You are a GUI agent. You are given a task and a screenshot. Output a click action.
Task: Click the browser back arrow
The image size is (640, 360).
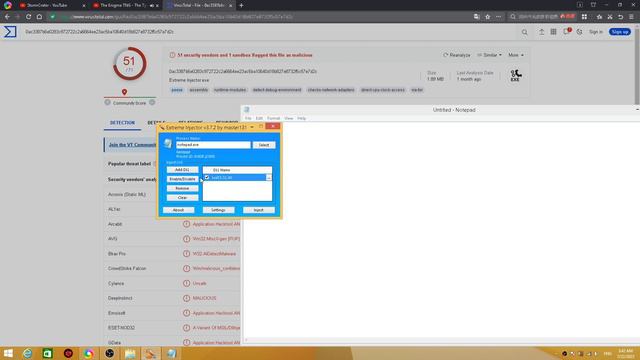[x=7, y=17]
